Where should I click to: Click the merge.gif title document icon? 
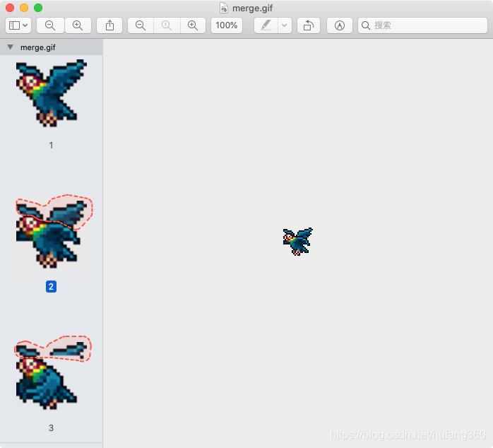[224, 8]
